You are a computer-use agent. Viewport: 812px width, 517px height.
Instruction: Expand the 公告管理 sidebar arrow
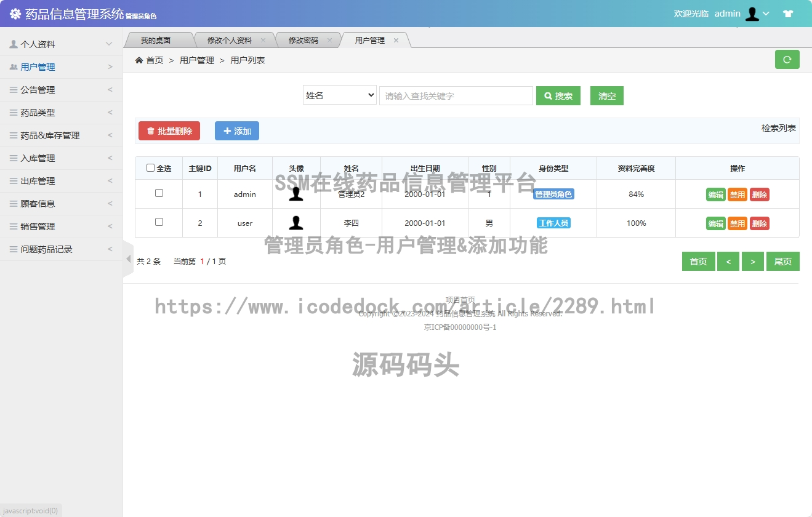110,90
